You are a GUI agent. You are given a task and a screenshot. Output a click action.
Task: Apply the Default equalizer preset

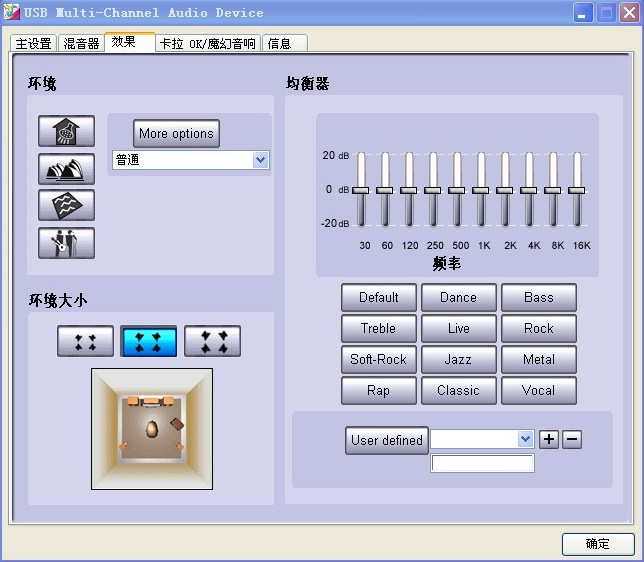[x=379, y=297]
